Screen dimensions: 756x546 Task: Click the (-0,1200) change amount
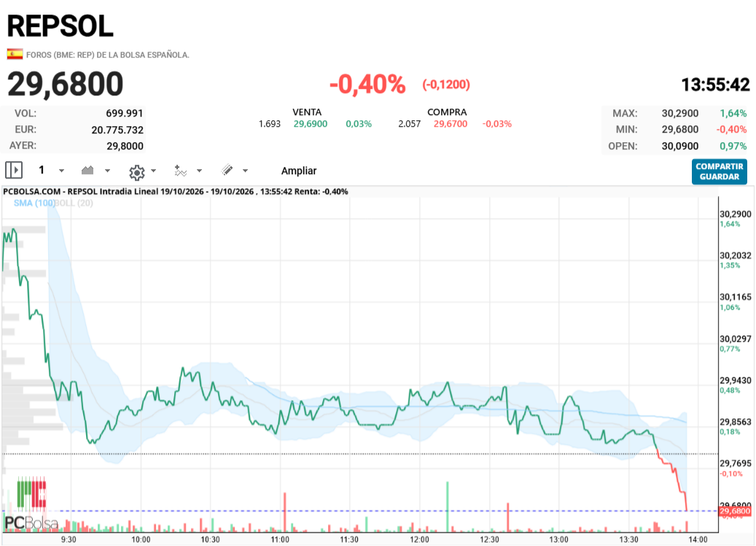[x=446, y=85]
